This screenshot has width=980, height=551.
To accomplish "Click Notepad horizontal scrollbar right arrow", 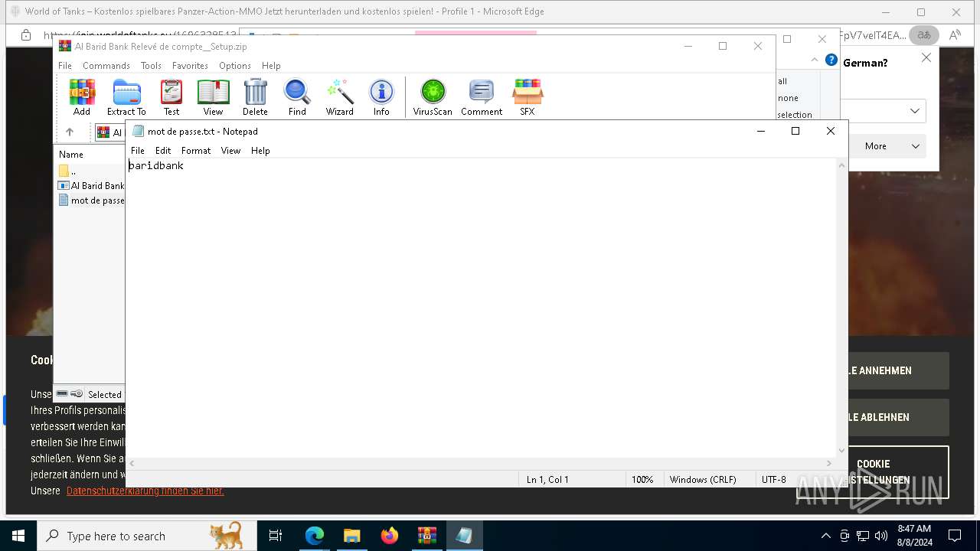I will point(828,464).
